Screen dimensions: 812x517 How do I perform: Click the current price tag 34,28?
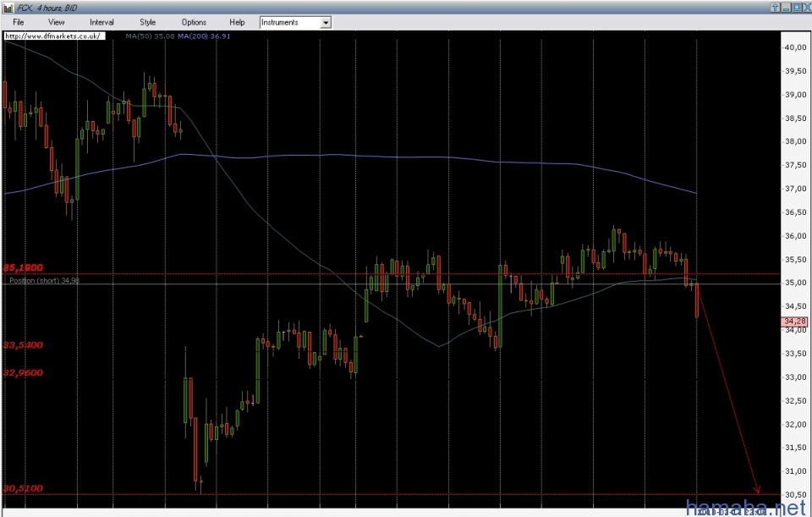click(x=794, y=322)
